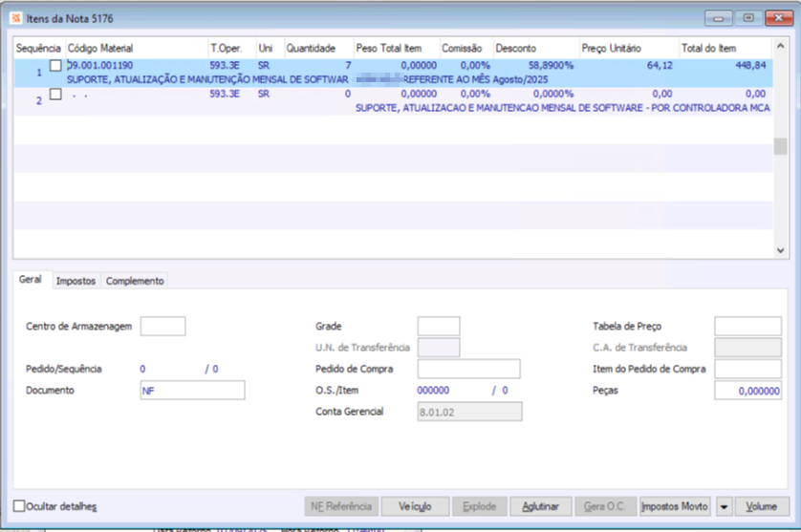Open the dropdown arrow next to Impostos Movto
This screenshot has height=532, width=801.
[x=724, y=506]
